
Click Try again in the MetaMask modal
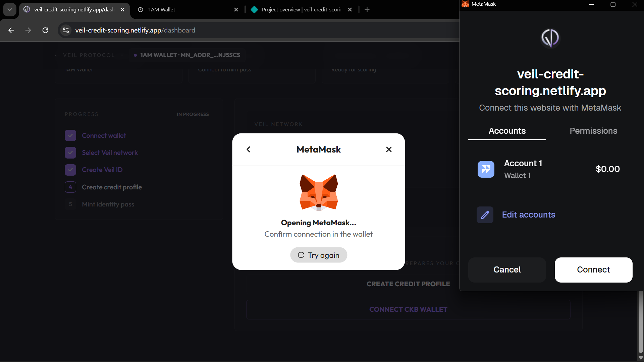318,255
